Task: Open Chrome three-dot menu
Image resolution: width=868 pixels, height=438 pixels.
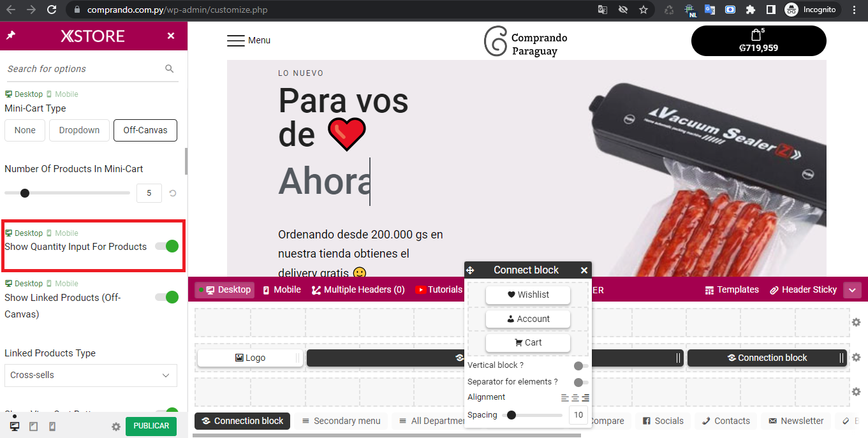Action: tap(855, 10)
